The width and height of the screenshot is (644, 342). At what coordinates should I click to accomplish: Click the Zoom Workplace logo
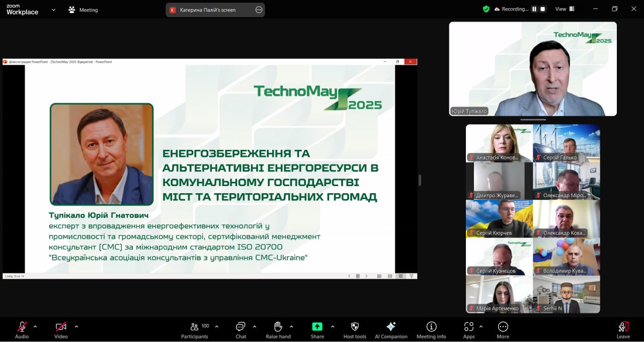coord(22,10)
